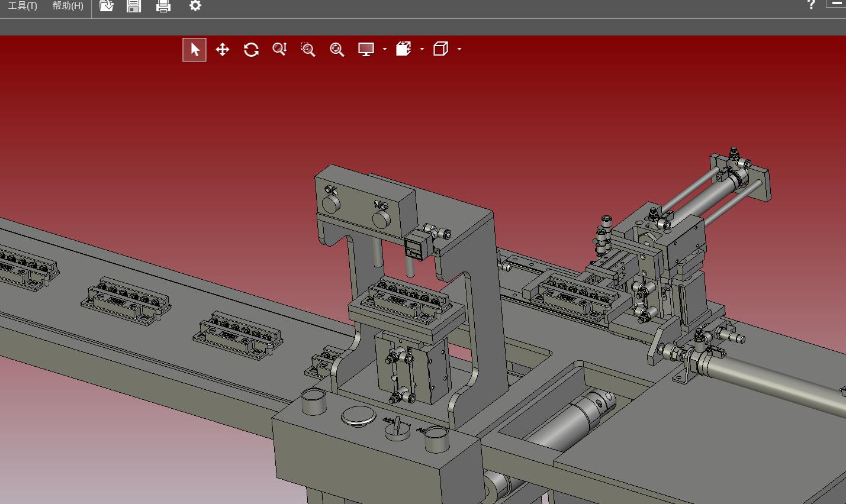Click the help question mark icon
This screenshot has height=504, width=846.
[811, 5]
